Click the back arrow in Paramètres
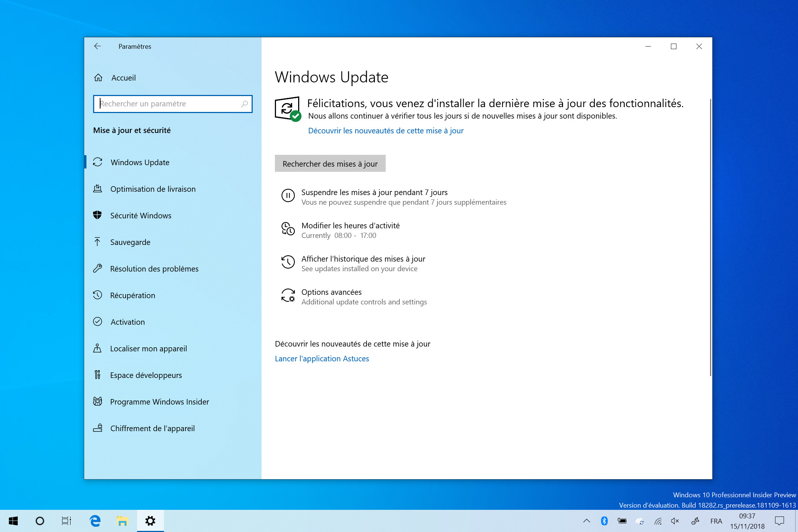 98,46
